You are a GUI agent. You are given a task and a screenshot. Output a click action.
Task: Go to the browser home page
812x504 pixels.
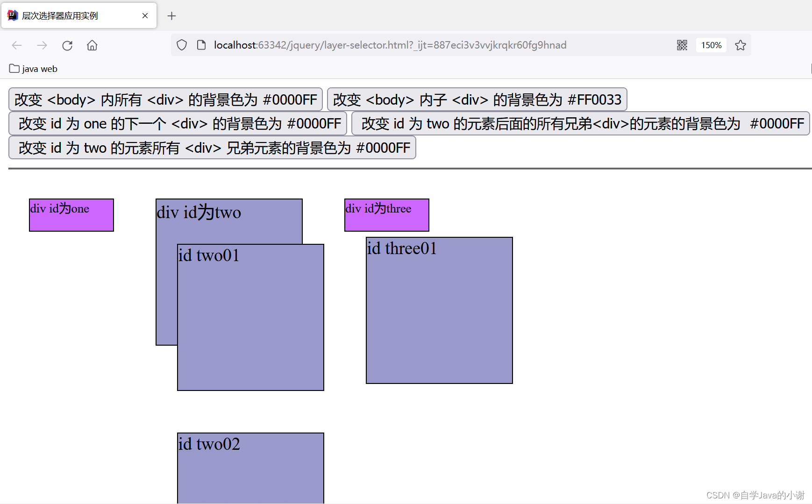pyautogui.click(x=92, y=45)
